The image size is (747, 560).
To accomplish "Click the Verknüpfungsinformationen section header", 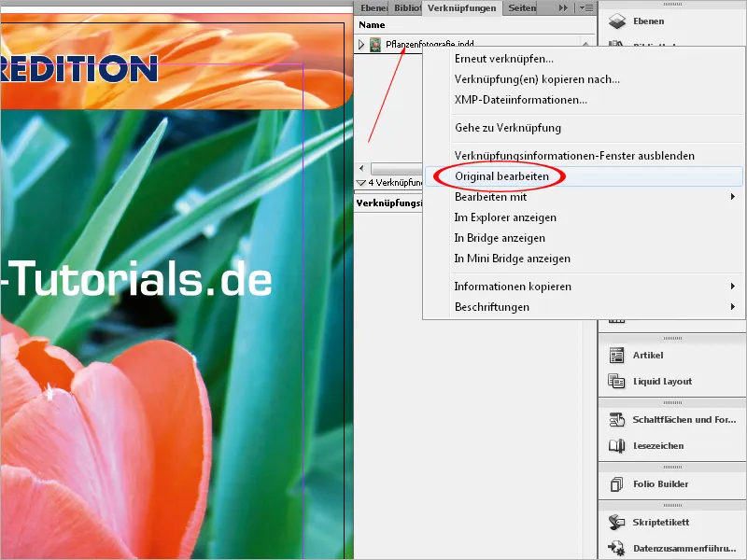I will (x=388, y=203).
